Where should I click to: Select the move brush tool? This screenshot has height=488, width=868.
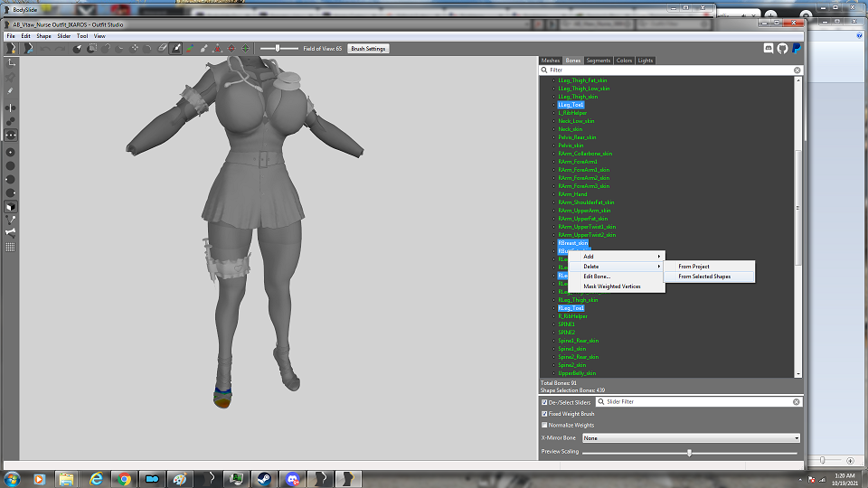coord(134,49)
